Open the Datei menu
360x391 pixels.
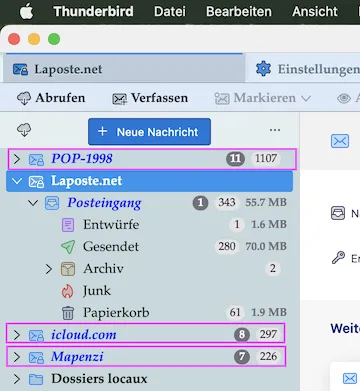170,12
